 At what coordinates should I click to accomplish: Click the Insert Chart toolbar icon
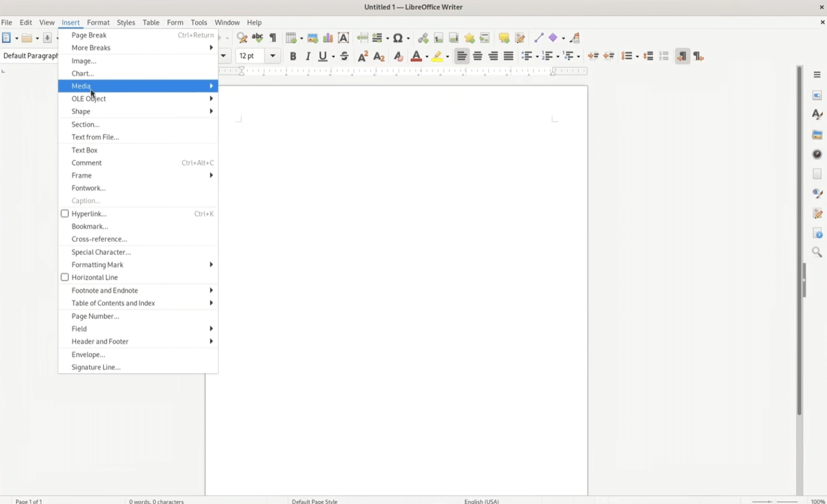point(328,38)
